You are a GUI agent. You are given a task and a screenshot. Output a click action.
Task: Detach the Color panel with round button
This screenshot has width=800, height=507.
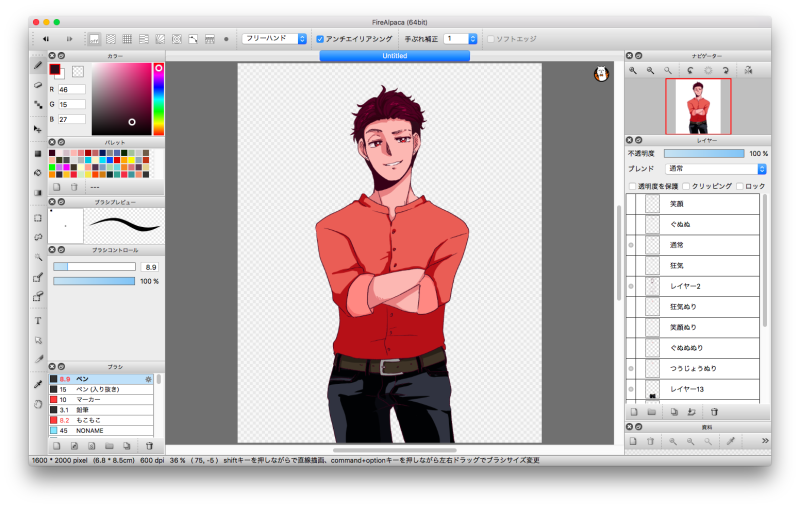coord(61,56)
